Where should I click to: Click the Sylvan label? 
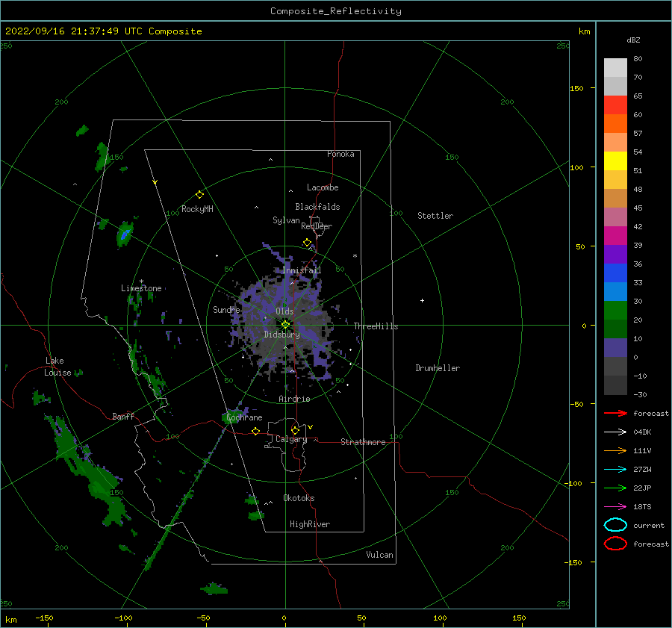tap(286, 220)
